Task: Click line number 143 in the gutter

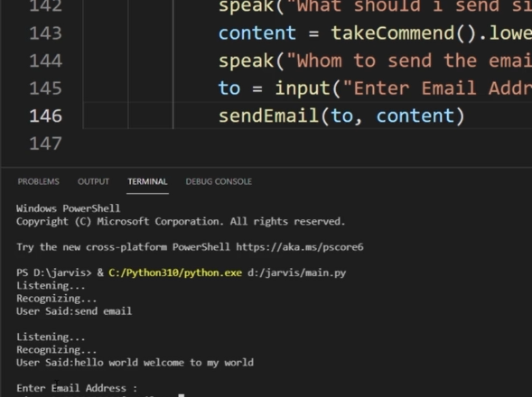Action: tap(46, 33)
